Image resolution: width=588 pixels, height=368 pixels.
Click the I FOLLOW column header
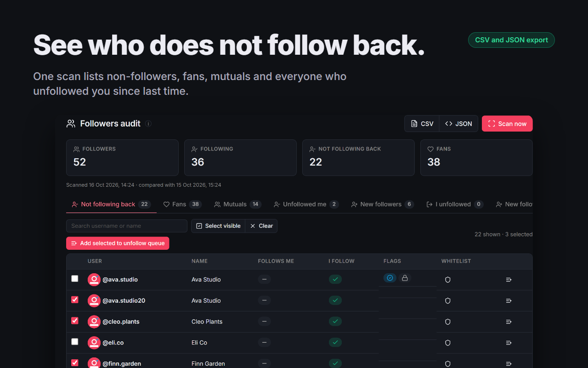[x=341, y=261]
